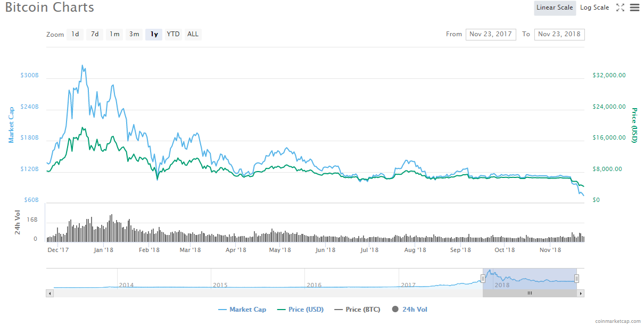Click the 2014 label in navigator
Viewport: 644px width, 325px height.
[126, 285]
